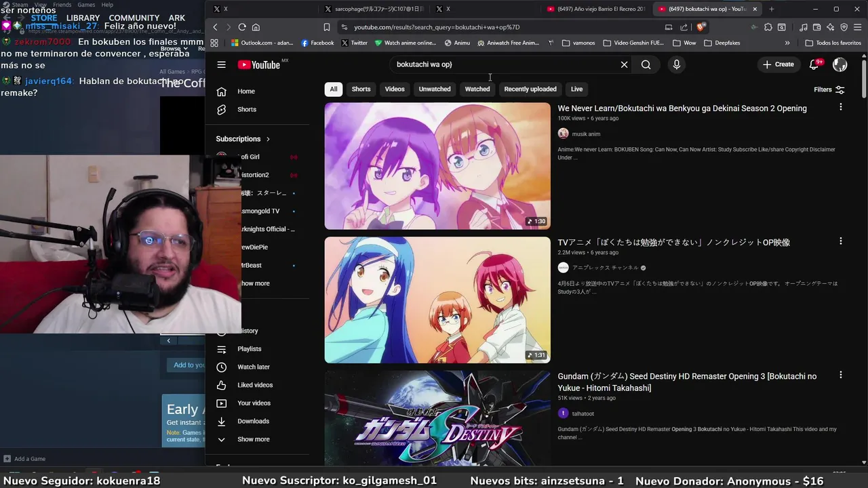The height and width of the screenshot is (488, 868).
Task: Switch to the Año viejo Barrio El Recreo tab
Action: point(595,9)
